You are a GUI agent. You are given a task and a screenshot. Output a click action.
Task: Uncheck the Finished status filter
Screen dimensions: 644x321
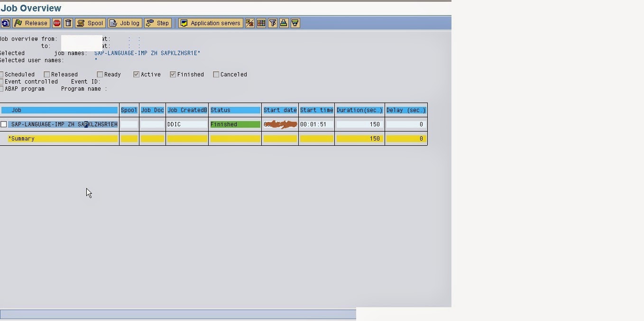[x=173, y=74]
